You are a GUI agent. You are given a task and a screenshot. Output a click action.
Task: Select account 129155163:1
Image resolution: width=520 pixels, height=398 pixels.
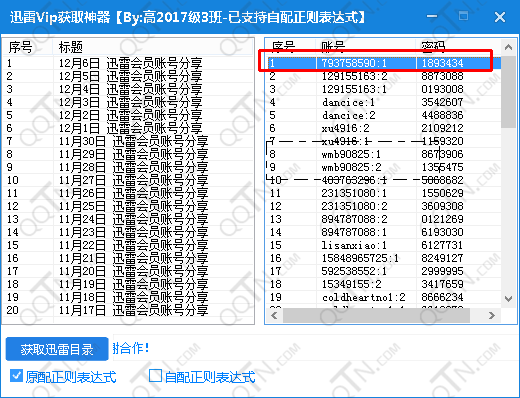(384, 89)
